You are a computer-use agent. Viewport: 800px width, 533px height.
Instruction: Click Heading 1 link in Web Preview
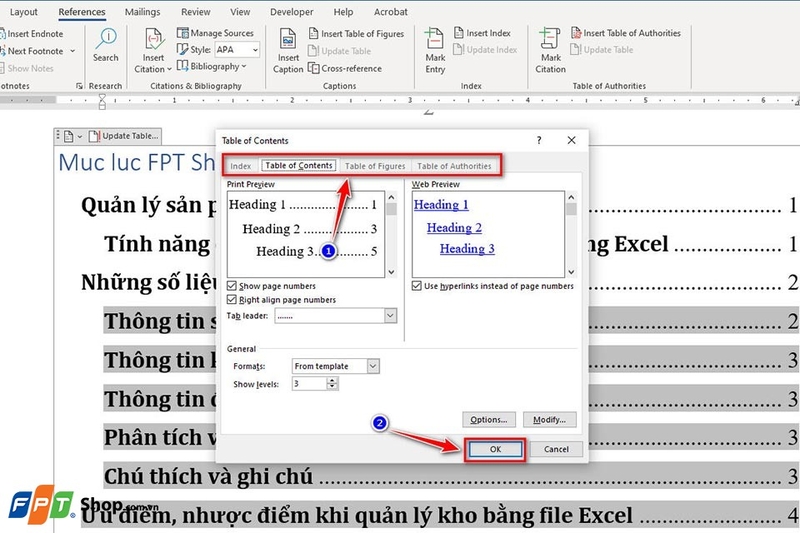[441, 205]
